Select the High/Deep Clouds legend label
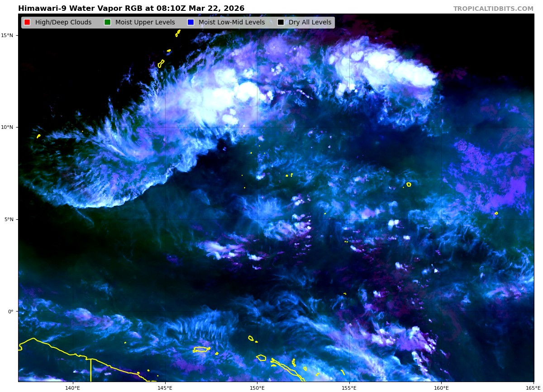Screen dimensions: 543x392 pyautogui.click(x=63, y=23)
